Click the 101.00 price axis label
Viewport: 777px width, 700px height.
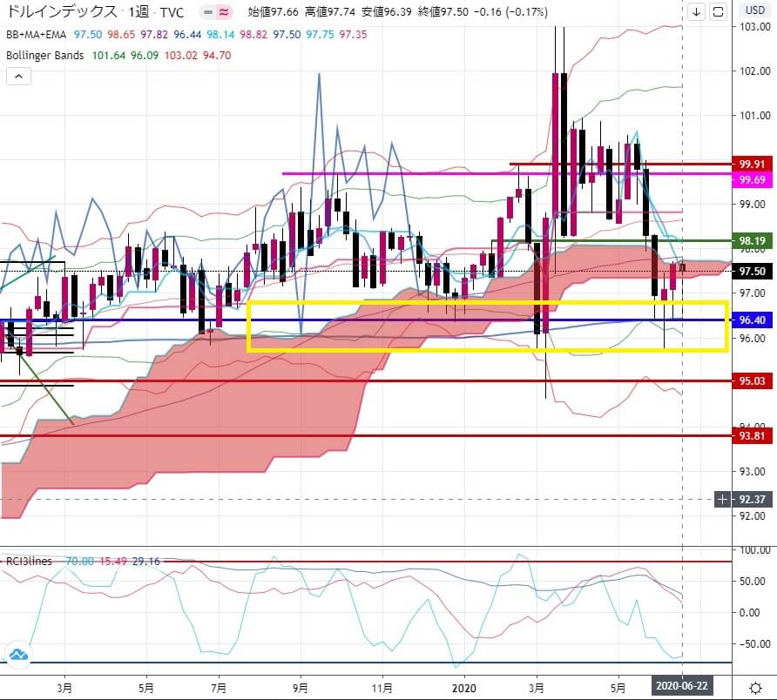754,116
